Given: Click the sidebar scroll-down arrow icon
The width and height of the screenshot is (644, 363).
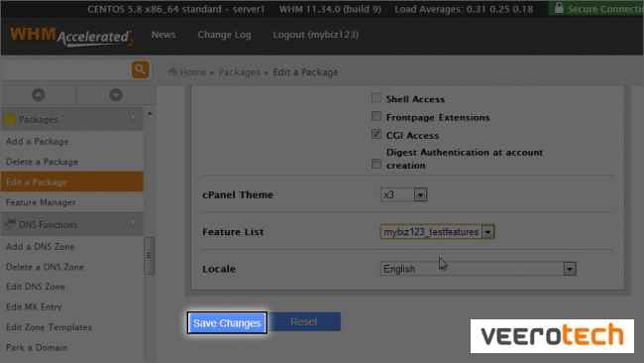Looking at the screenshot, I should [116, 95].
